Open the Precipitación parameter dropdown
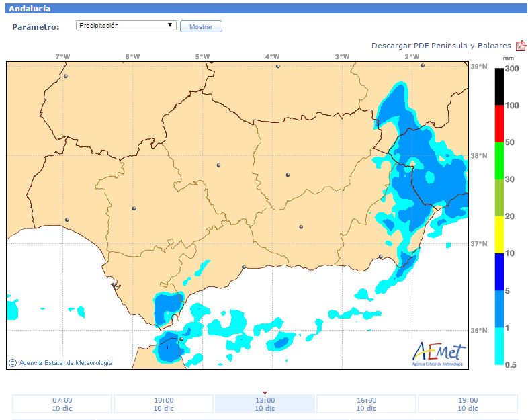 tap(126, 26)
